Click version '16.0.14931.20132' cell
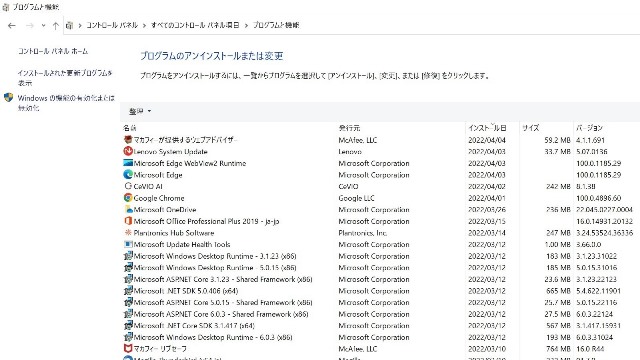The image size is (640, 360). click(x=604, y=221)
